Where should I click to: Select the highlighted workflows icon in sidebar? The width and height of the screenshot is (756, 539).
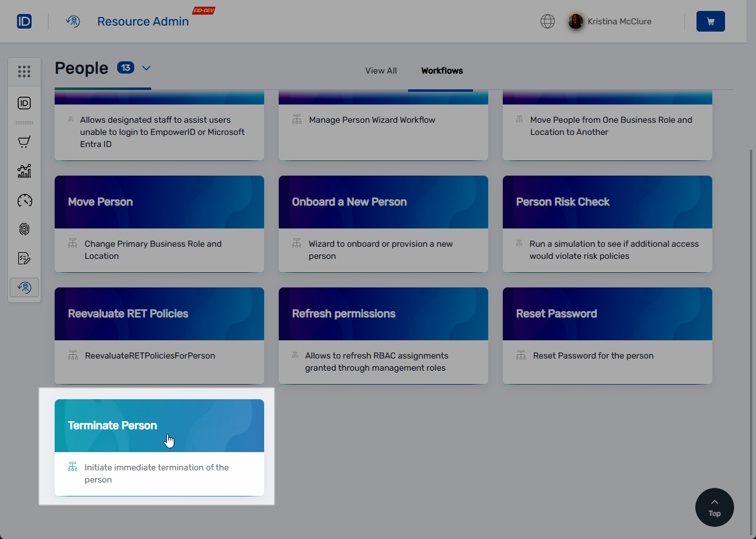(x=24, y=287)
